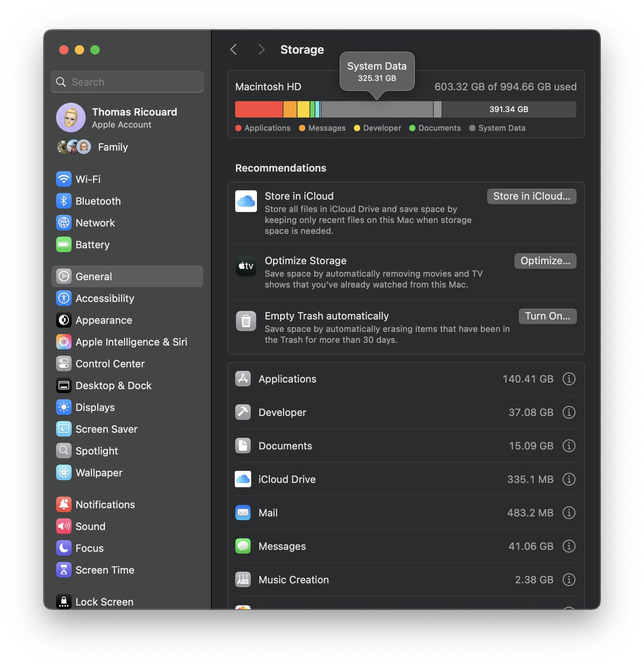Show info for Developer storage
The width and height of the screenshot is (644, 667).
pyautogui.click(x=568, y=412)
